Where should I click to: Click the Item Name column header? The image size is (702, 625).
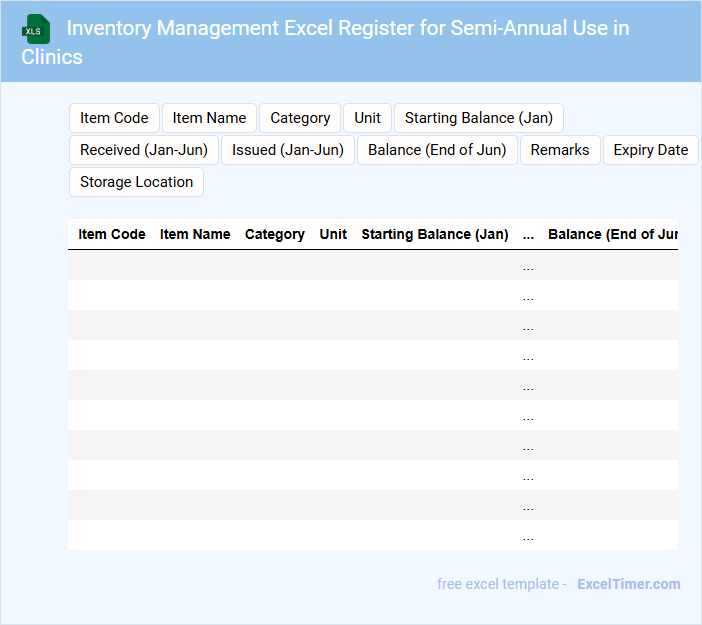pos(195,234)
